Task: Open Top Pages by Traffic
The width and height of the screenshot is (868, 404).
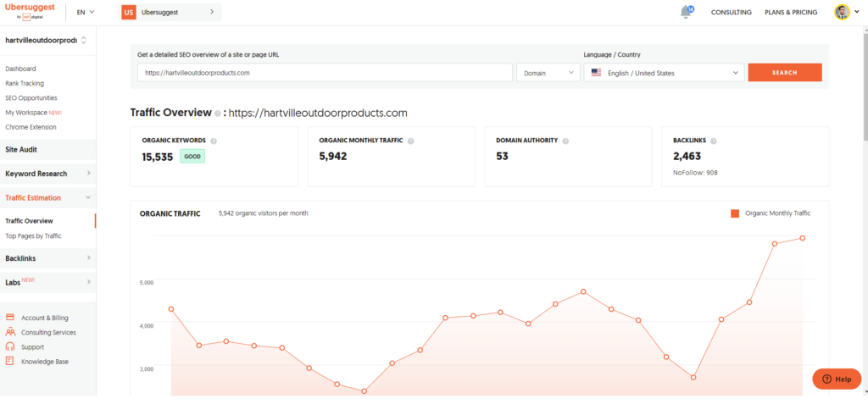Action: (33, 235)
